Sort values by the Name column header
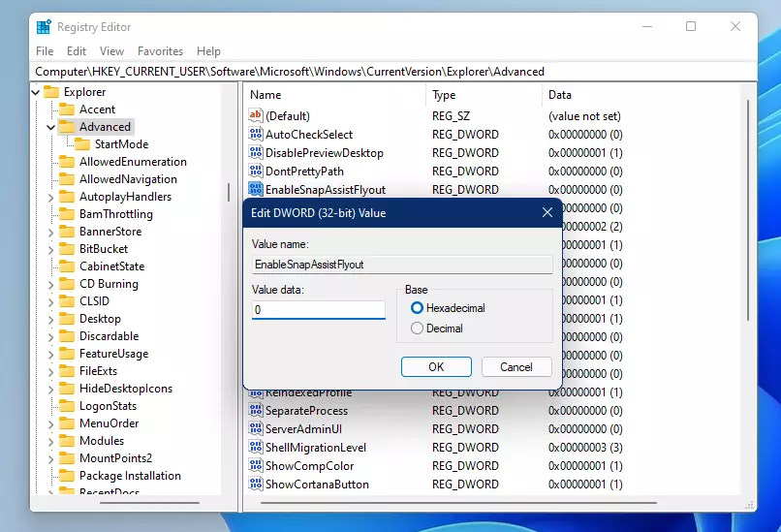Screen dimensions: 781x532 point(336,95)
